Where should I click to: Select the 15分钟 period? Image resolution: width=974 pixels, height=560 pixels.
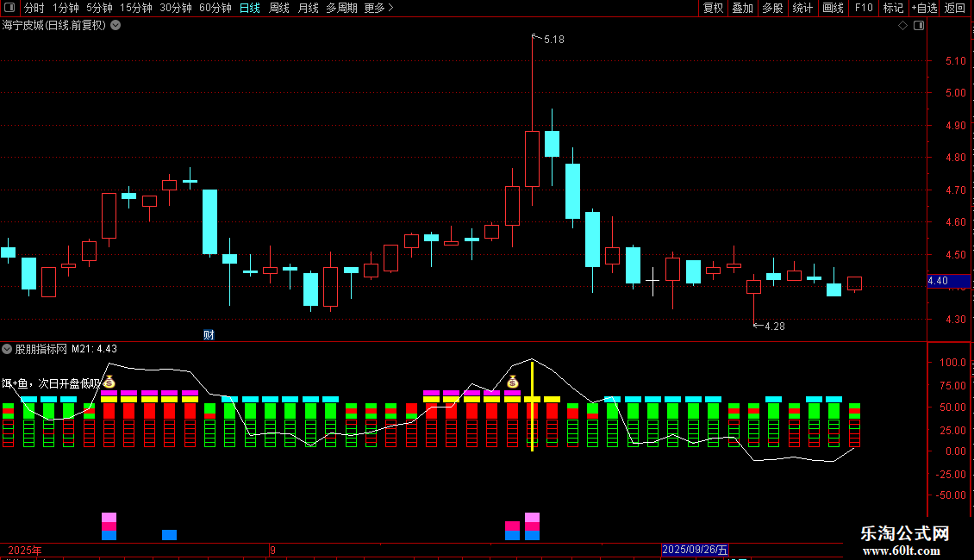135,8
